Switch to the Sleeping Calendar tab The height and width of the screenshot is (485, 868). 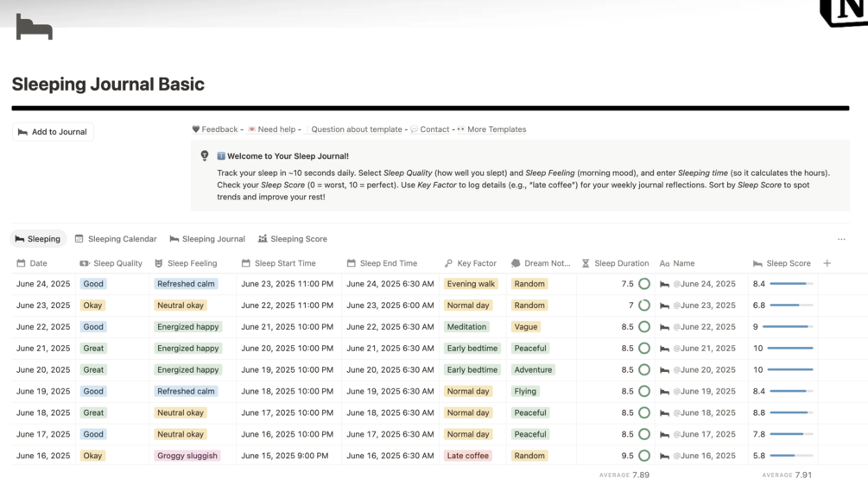click(x=116, y=239)
